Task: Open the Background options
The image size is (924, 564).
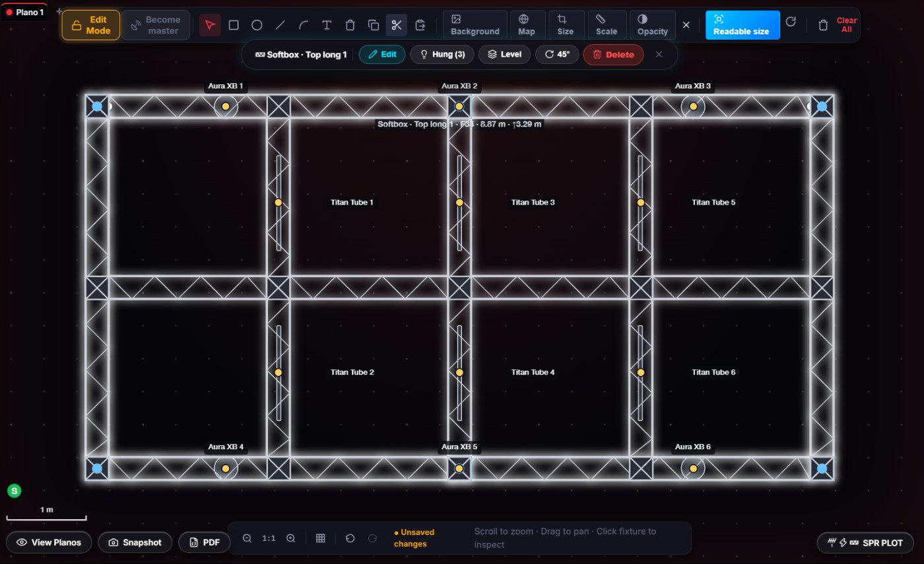Action: click(475, 25)
